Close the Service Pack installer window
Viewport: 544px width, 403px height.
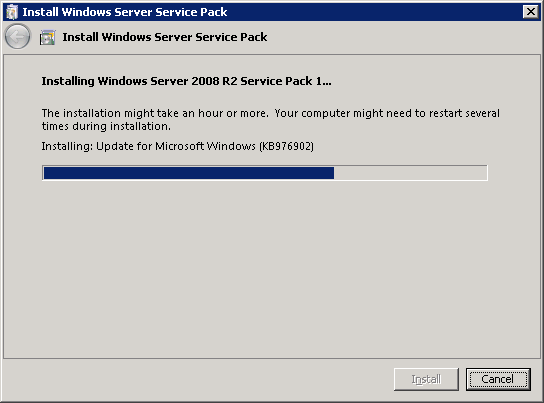coord(530,12)
